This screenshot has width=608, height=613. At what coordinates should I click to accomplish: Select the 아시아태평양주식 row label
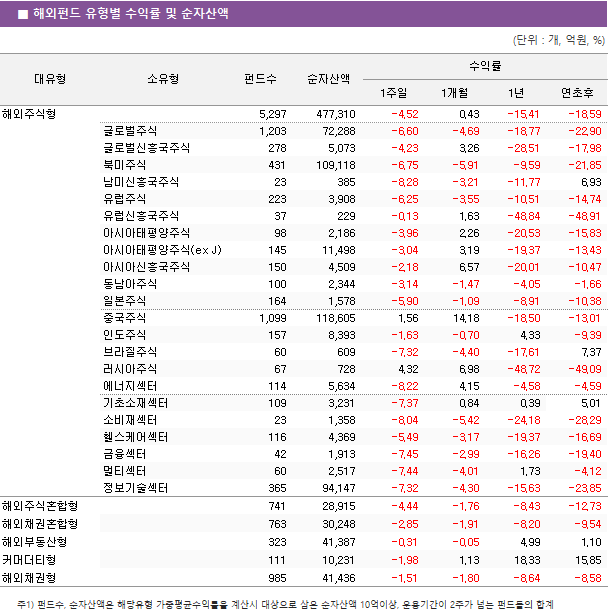[146, 233]
